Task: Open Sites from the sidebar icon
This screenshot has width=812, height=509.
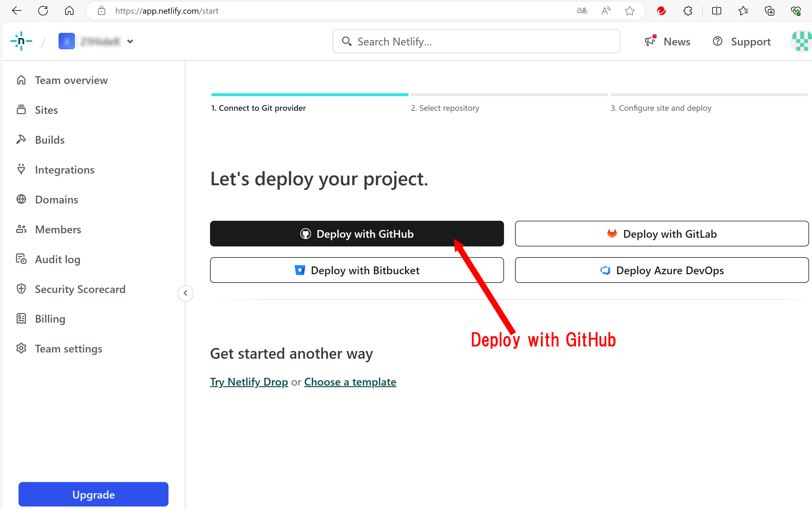Action: [21, 109]
